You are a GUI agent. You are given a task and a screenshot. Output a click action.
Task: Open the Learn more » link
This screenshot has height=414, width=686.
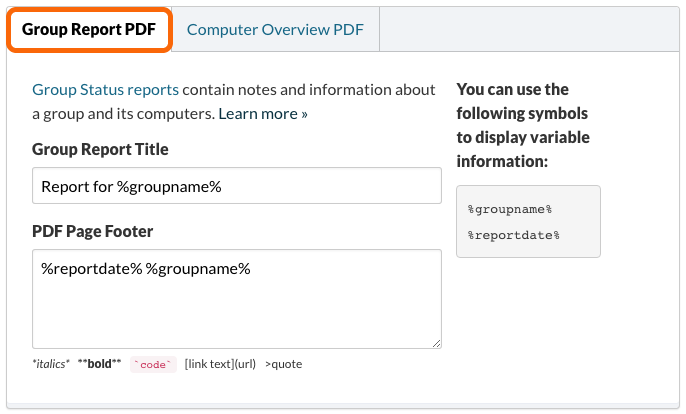pos(263,114)
